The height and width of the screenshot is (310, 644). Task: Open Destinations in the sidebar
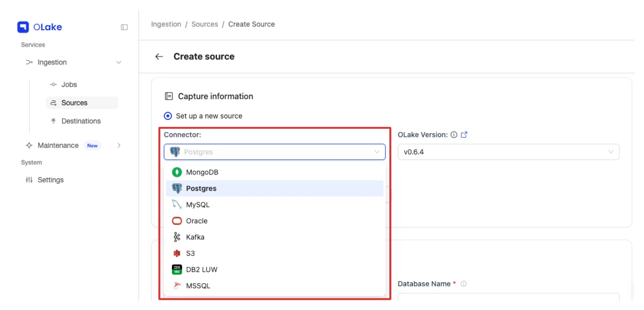pyautogui.click(x=81, y=121)
